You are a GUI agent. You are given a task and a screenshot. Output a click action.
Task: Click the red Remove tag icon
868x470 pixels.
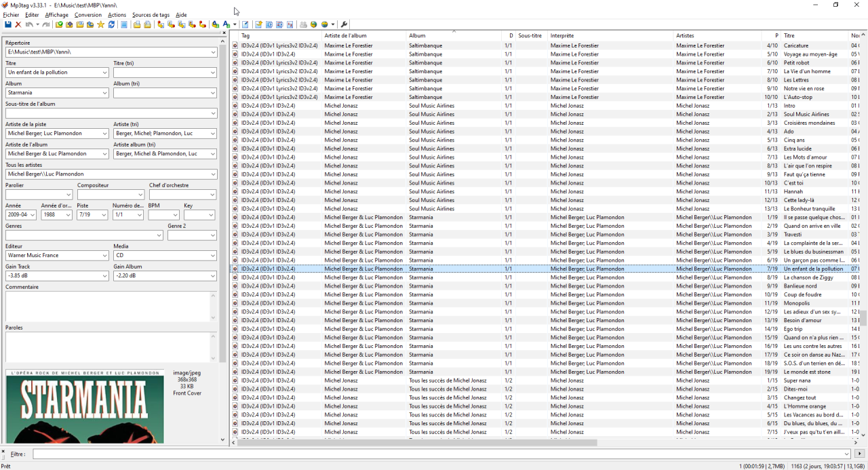(18, 25)
